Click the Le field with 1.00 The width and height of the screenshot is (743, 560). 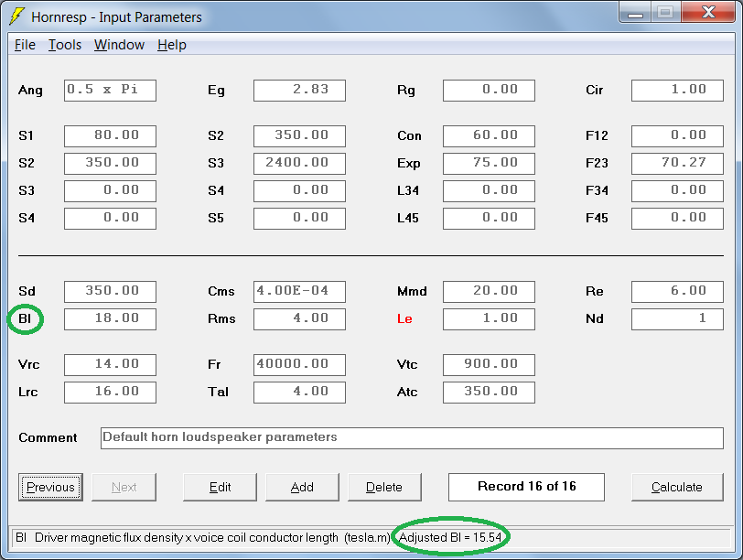[x=489, y=319]
